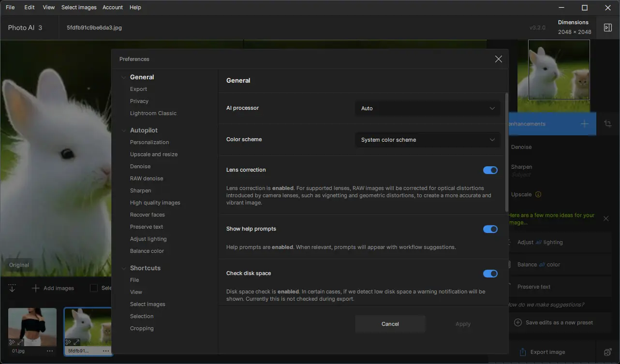This screenshot has height=364, width=620.
Task: Disable the Lens correction toggle
Action: (x=490, y=170)
